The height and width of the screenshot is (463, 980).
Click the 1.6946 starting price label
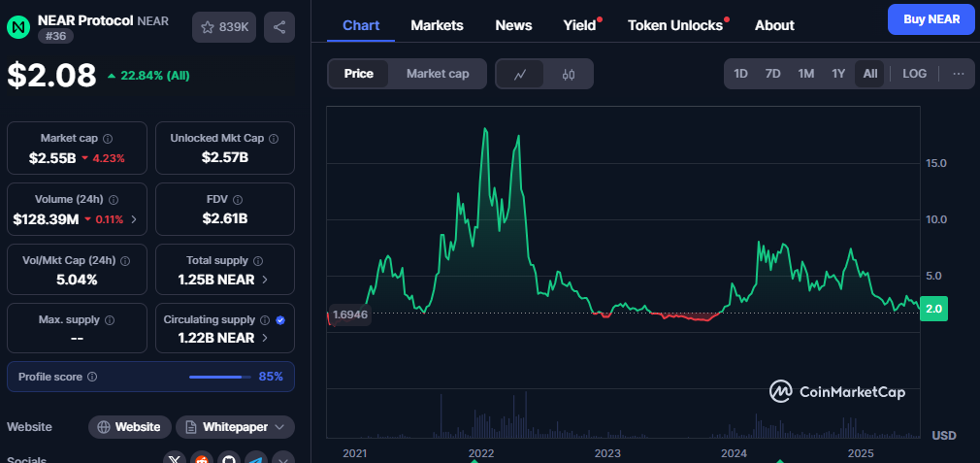click(x=349, y=314)
